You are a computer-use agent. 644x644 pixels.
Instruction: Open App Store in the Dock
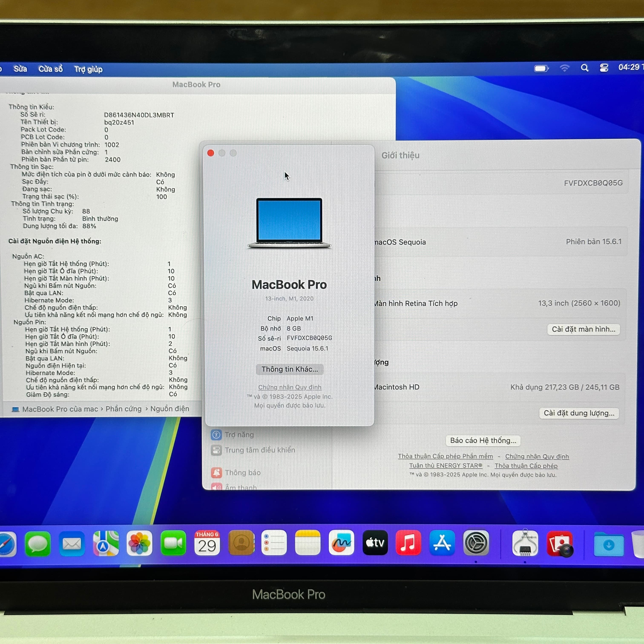click(442, 543)
